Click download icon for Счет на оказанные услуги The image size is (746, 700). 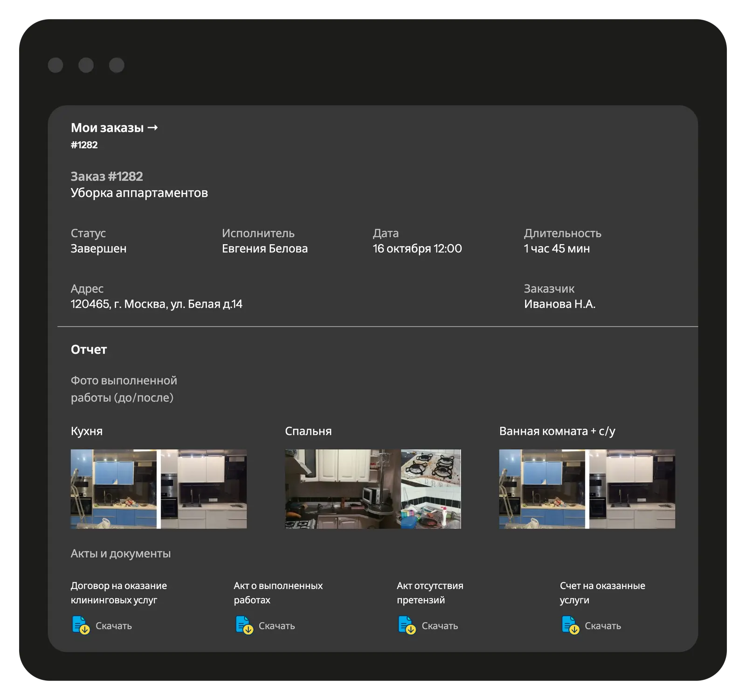(x=570, y=625)
